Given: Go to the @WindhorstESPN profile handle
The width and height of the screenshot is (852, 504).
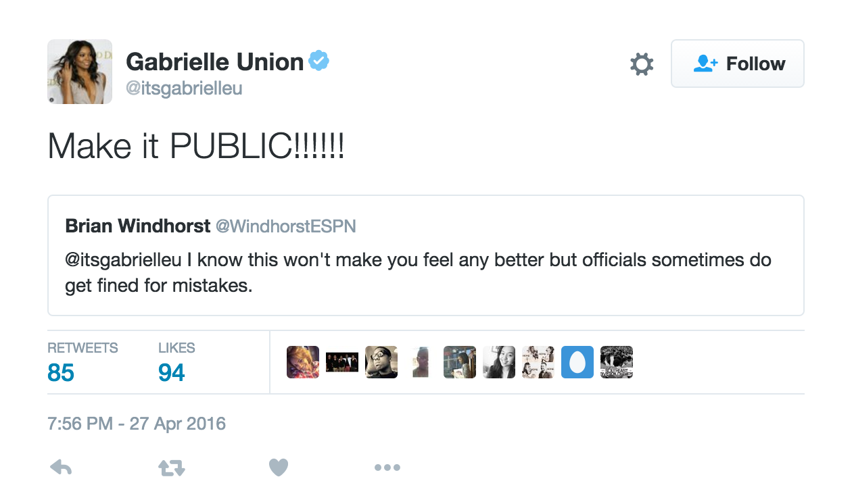Looking at the screenshot, I should 285,226.
